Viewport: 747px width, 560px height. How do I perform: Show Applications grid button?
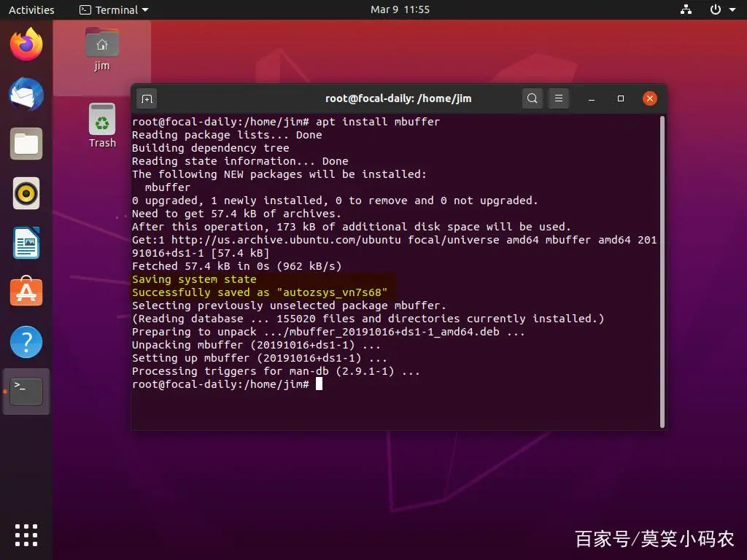(26, 534)
